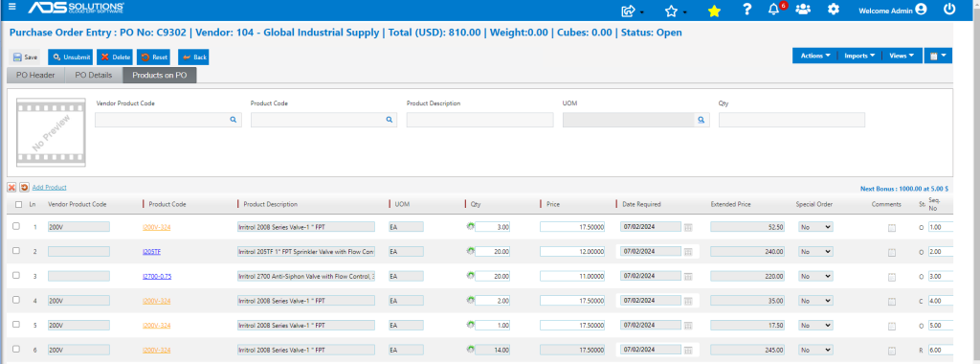Screen dimensions: 980x364
Task: Open the settings gear icon
Action: point(834,10)
